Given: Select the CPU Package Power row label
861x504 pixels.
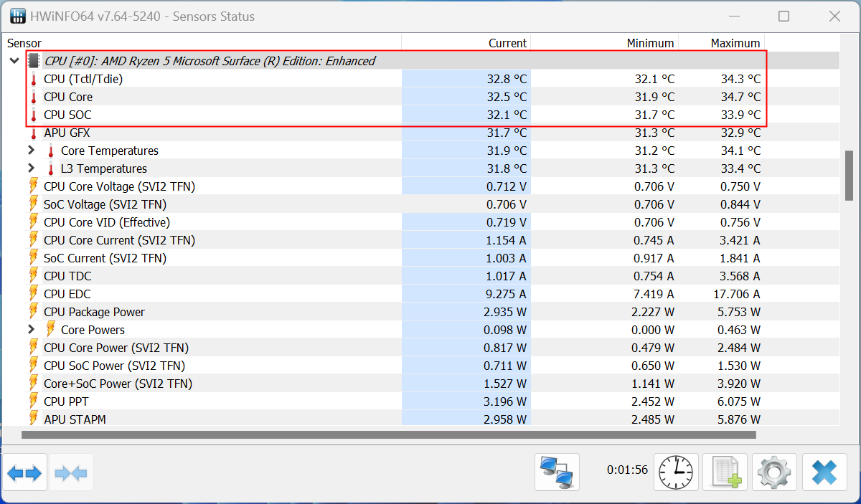Looking at the screenshot, I should pos(94,312).
